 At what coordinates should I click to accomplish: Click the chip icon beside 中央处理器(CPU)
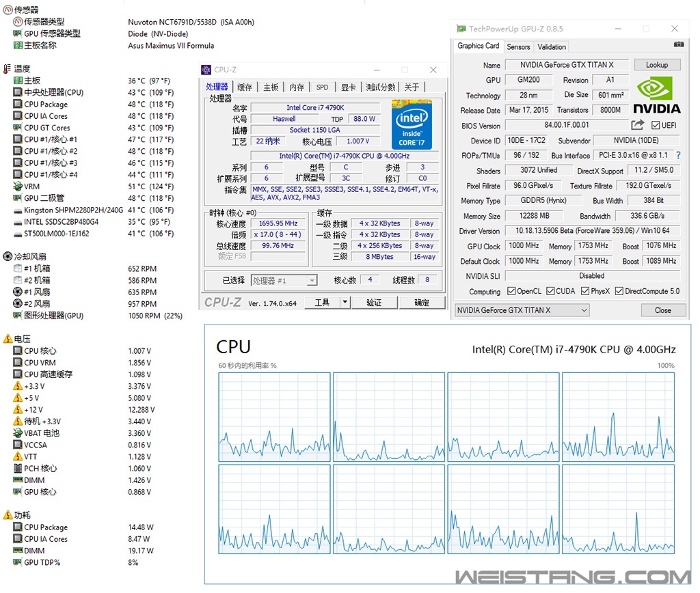(x=18, y=92)
